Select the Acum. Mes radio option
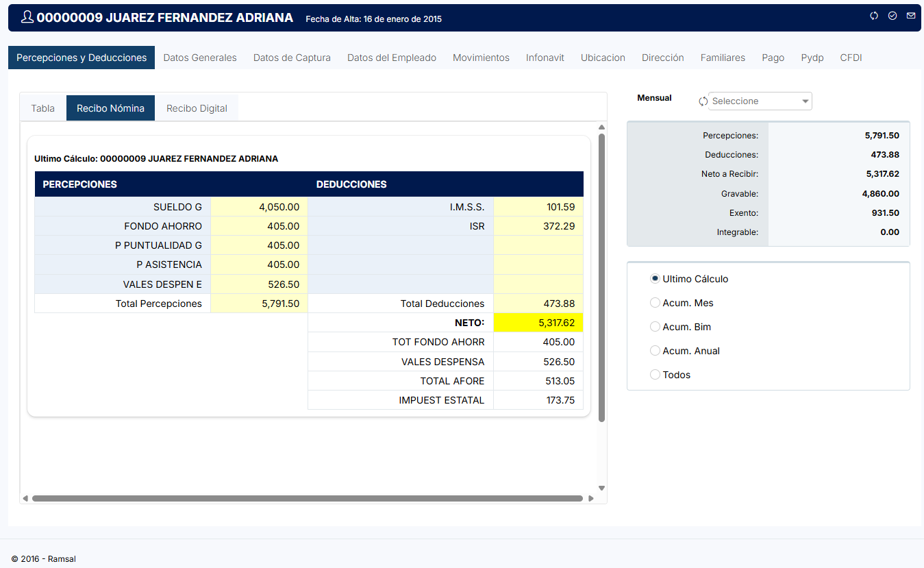 click(655, 303)
